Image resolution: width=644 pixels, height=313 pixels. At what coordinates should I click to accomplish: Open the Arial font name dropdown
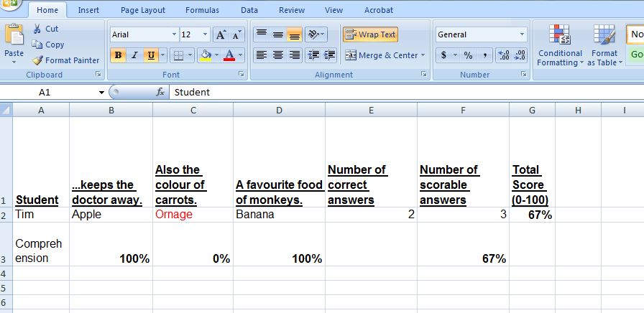click(174, 35)
